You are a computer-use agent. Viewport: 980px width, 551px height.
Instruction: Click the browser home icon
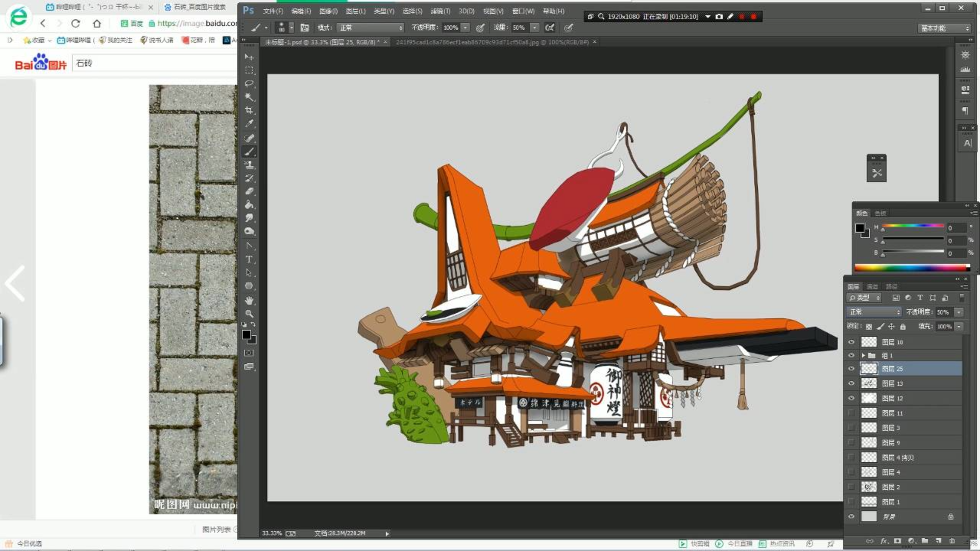pyautogui.click(x=97, y=23)
